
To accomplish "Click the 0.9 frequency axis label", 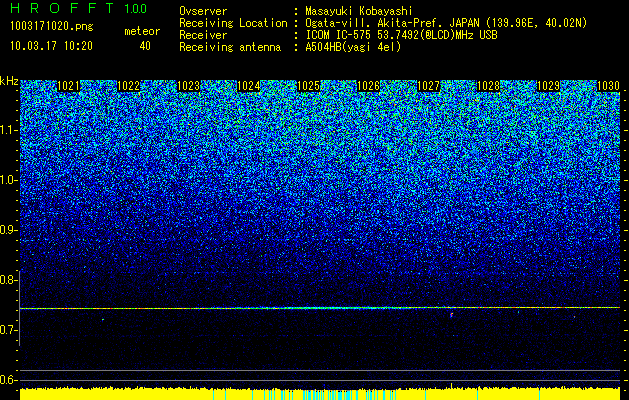I will point(8,230).
